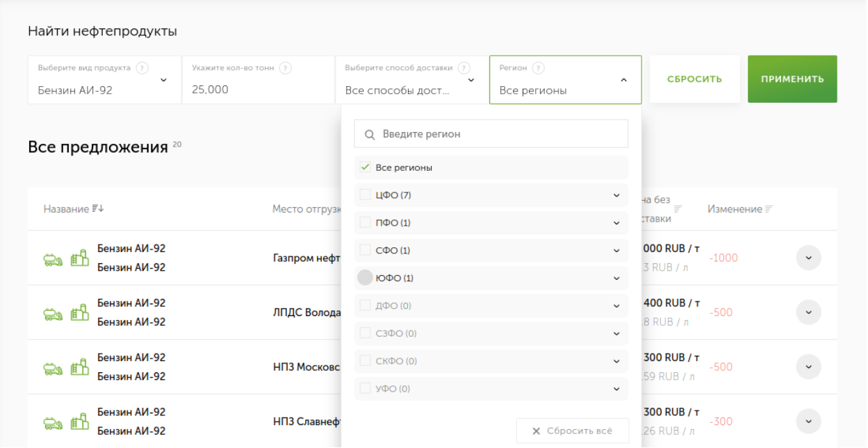Check the ЦФО (7) region checkbox
Viewport: 868px width, 448px height.
click(x=365, y=195)
